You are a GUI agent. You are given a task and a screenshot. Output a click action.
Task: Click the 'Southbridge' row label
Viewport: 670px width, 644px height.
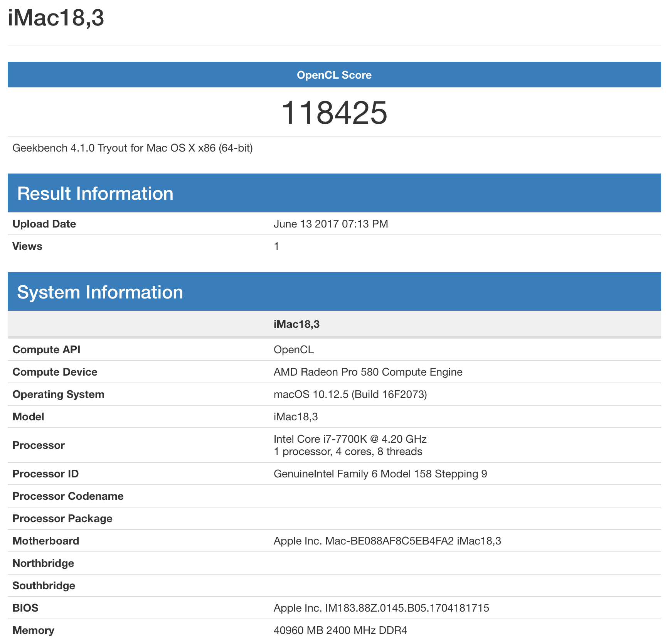[x=44, y=586]
